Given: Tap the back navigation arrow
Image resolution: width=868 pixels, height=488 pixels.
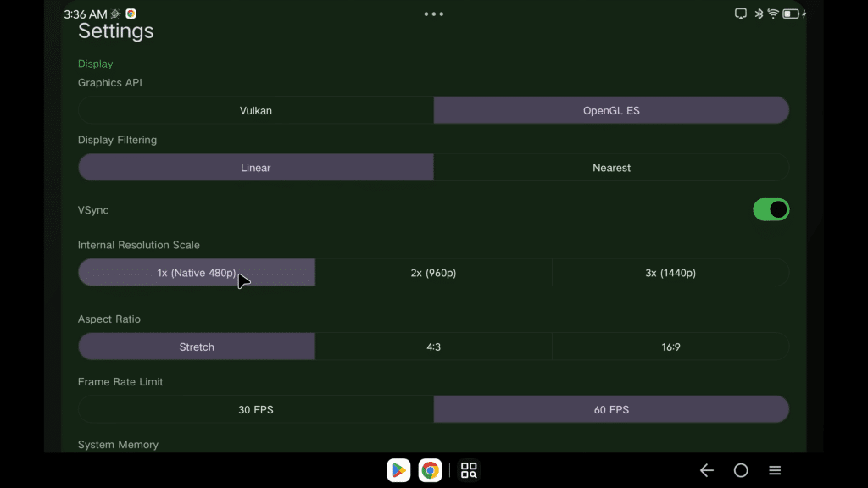Looking at the screenshot, I should tap(707, 470).
